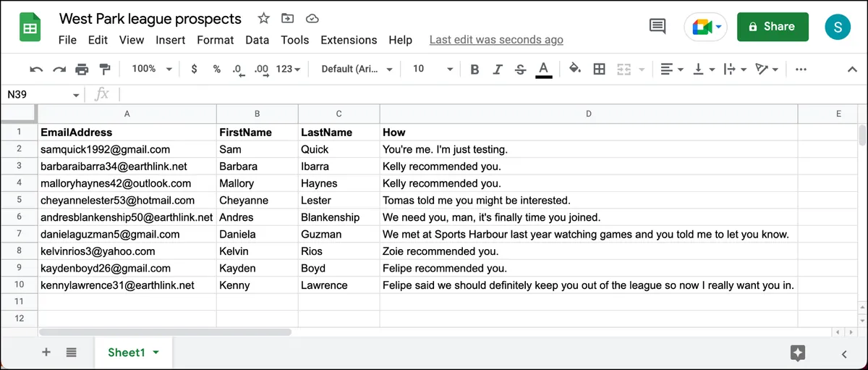868x370 pixels.
Task: Toggle bold formatting
Action: pyautogui.click(x=475, y=70)
